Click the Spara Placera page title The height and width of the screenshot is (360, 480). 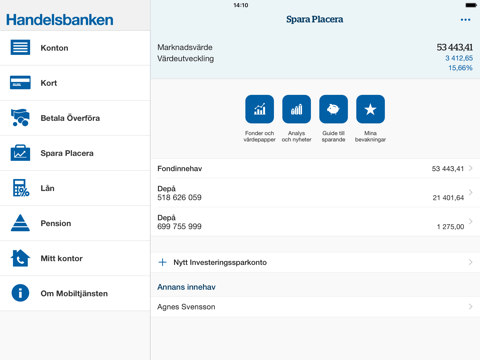(315, 19)
